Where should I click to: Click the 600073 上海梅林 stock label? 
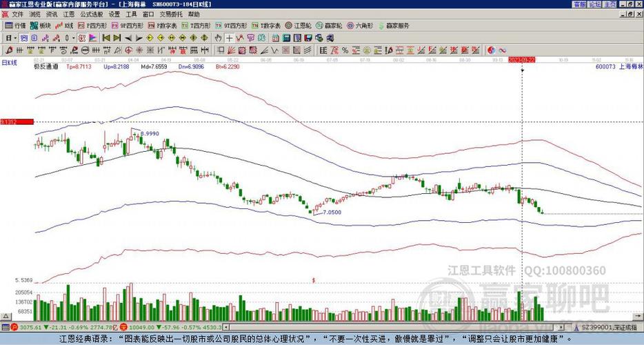pyautogui.click(x=619, y=66)
